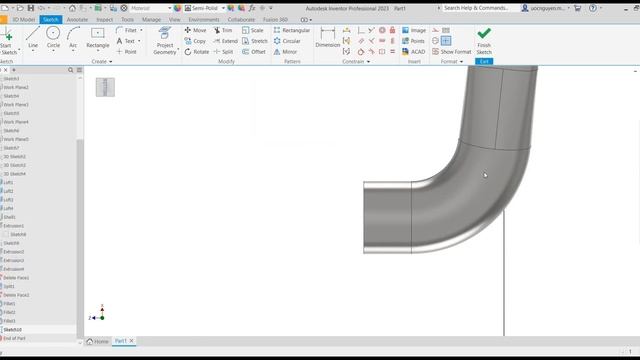Select the Extend tool
The image size is (640, 360).
point(225,41)
